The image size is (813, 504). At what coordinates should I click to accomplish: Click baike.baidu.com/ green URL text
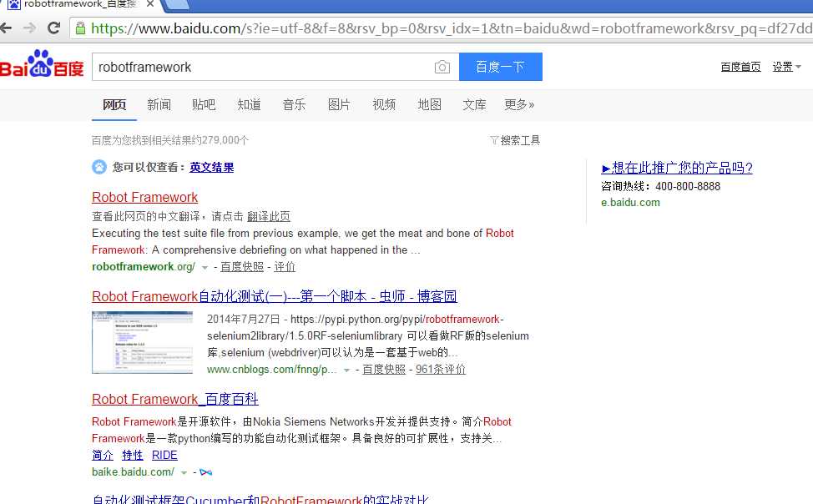tap(133, 471)
